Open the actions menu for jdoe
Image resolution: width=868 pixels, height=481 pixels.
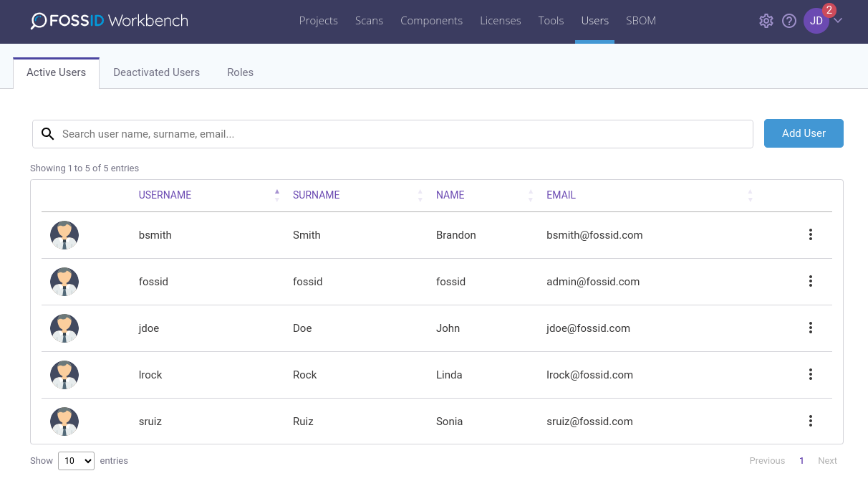(x=811, y=328)
